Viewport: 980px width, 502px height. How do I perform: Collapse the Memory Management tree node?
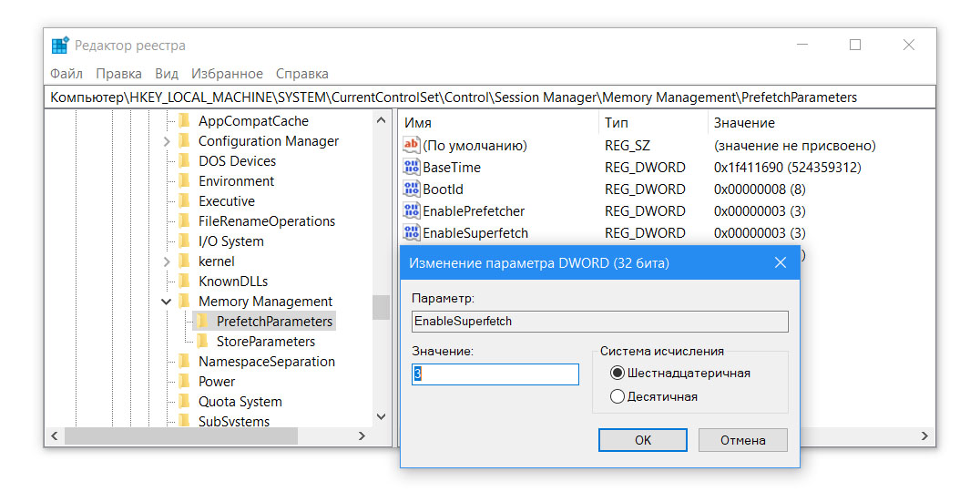pos(167,302)
